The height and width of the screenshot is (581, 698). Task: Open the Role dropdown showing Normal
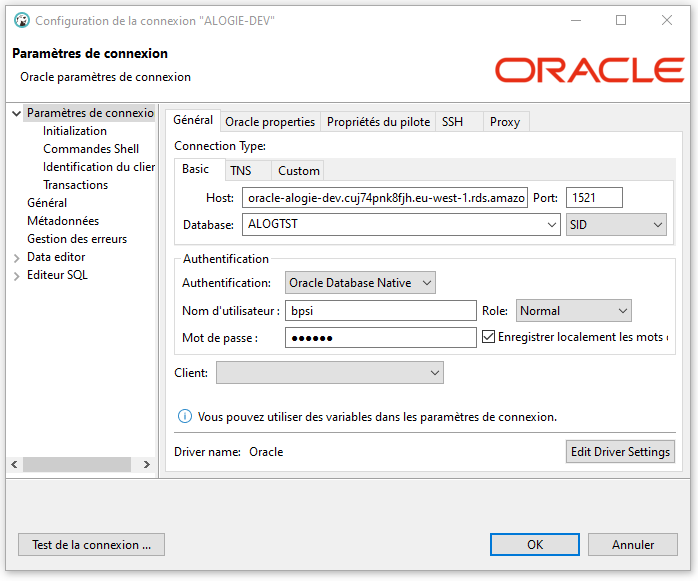[573, 311]
